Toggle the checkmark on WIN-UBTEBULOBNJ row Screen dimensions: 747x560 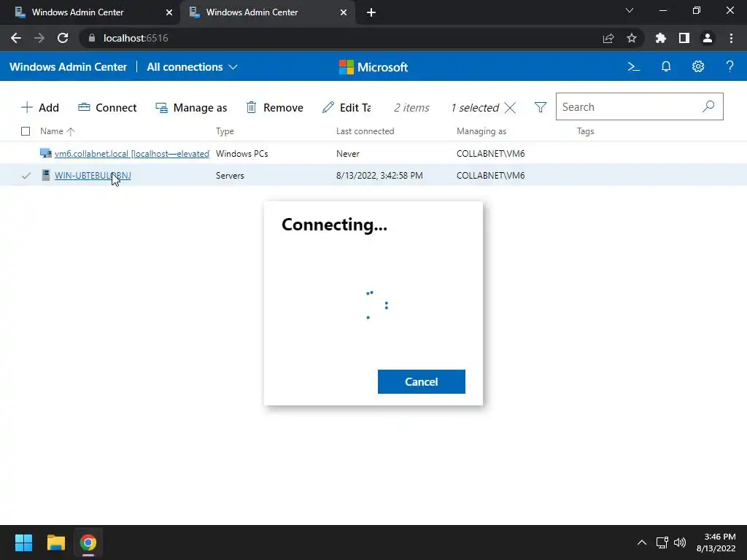coord(26,176)
